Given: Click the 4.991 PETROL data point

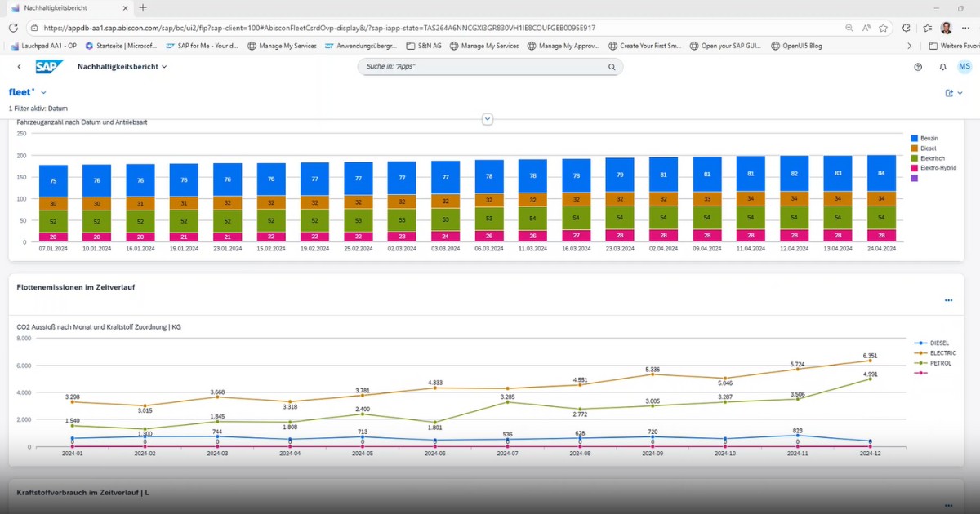Looking at the screenshot, I should (869, 379).
